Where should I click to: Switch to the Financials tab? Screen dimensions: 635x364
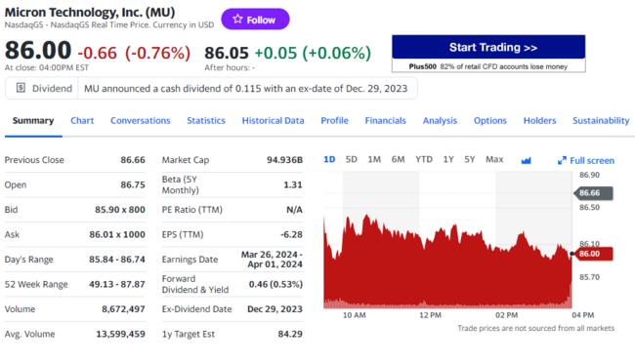[386, 121]
